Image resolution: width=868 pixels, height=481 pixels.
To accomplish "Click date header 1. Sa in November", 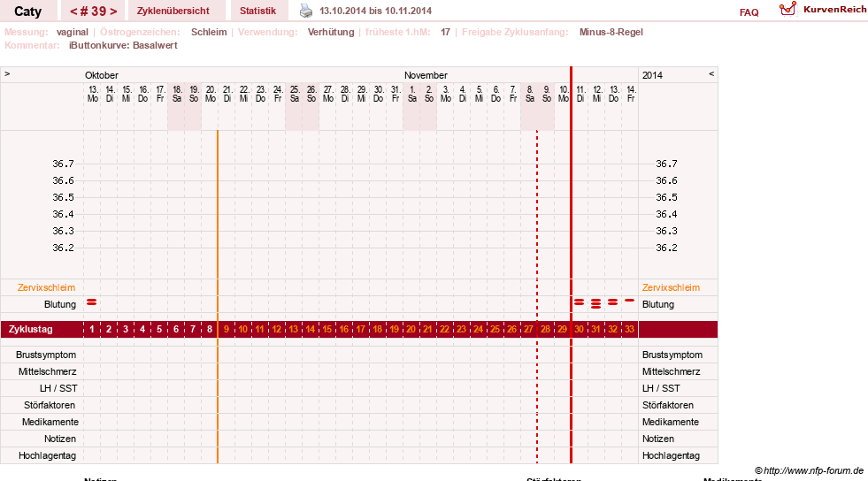I will (x=411, y=94).
